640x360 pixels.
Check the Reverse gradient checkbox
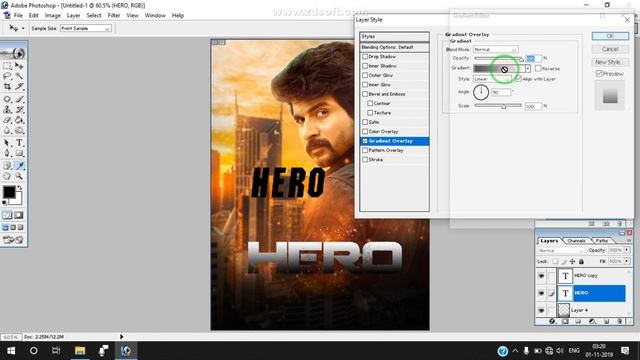click(x=538, y=69)
